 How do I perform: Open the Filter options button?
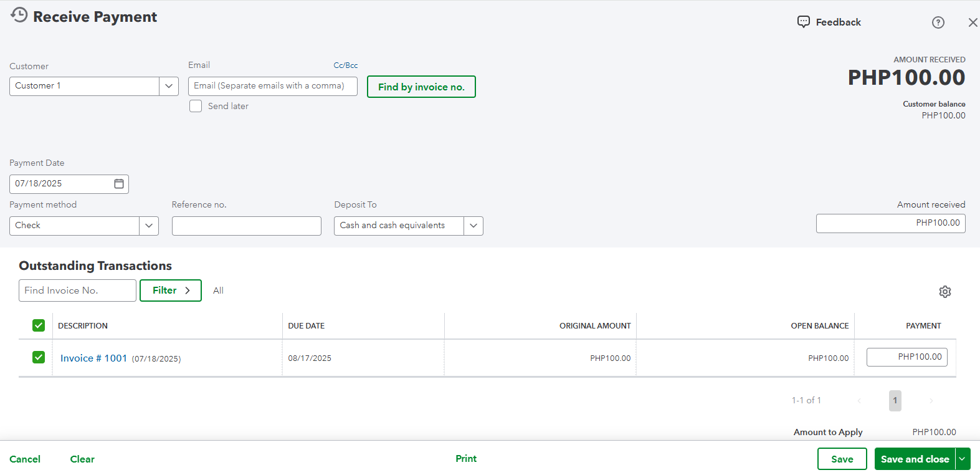click(x=171, y=290)
